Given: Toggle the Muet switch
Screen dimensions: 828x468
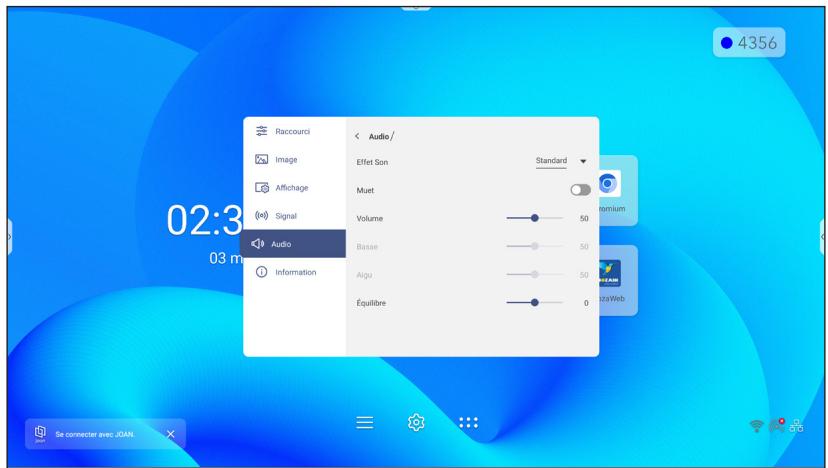Looking at the screenshot, I should coord(580,190).
